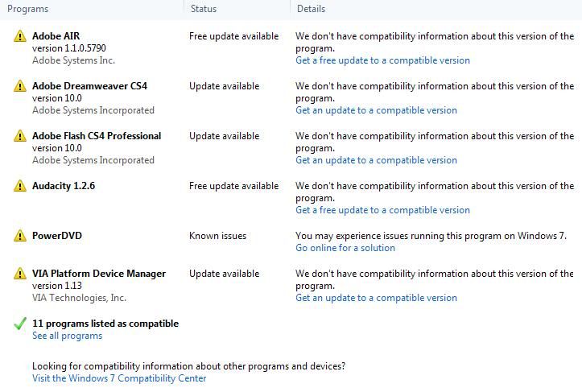Sort by the Programs column header
The height and width of the screenshot is (392, 582).
tap(28, 9)
